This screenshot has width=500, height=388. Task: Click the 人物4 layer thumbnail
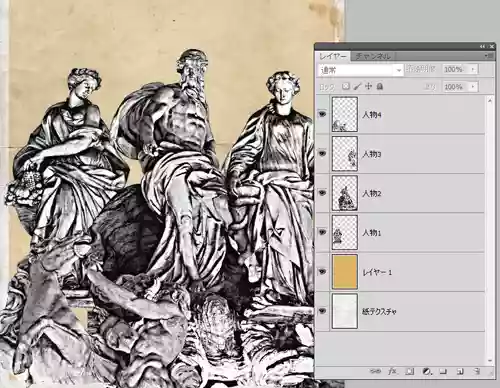345,114
